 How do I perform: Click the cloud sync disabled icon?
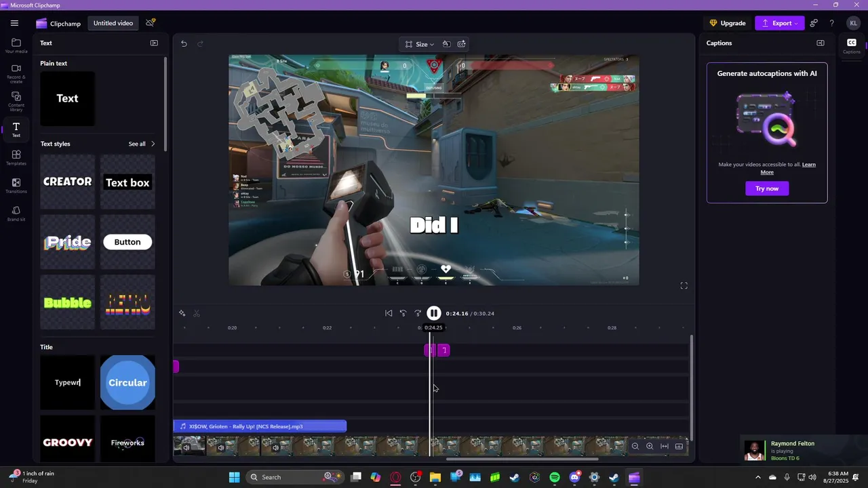151,23
